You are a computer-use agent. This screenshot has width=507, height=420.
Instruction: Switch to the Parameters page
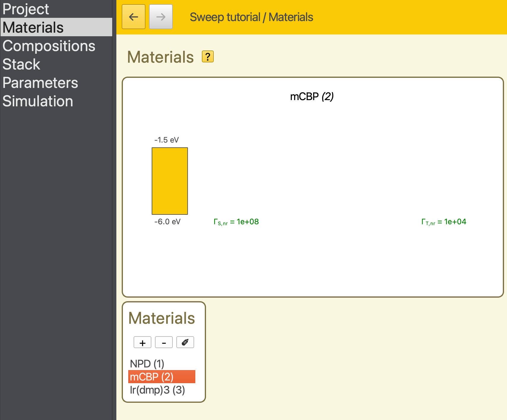[x=40, y=83]
